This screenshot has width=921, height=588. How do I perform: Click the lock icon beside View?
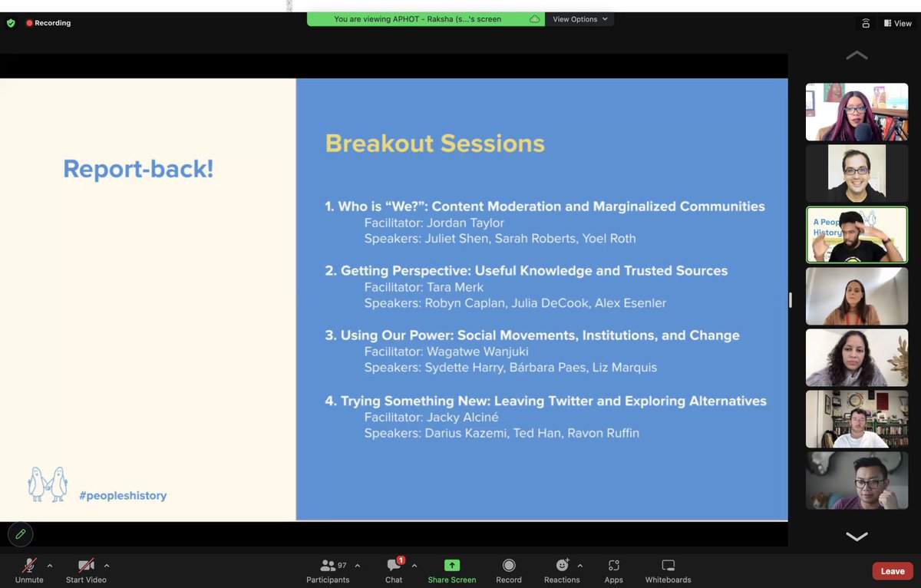(866, 23)
